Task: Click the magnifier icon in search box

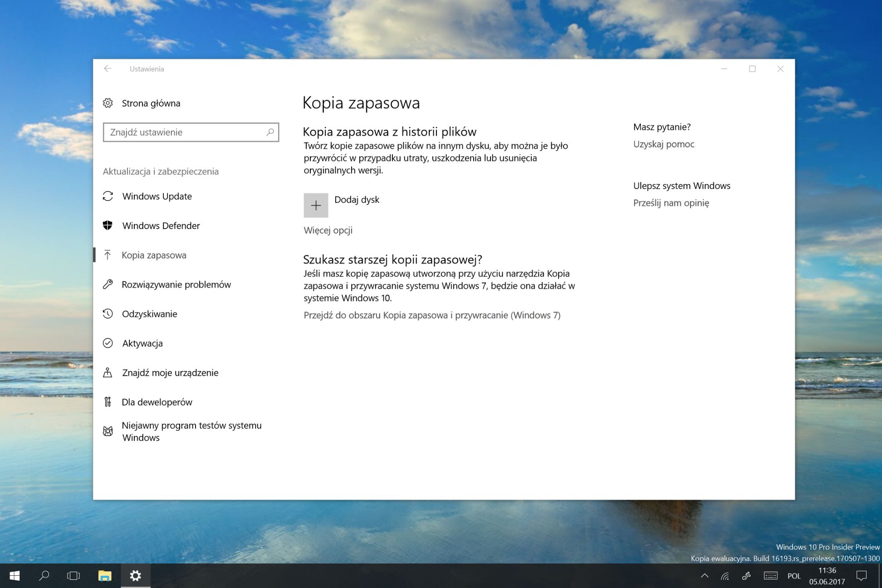Action: 270,132
